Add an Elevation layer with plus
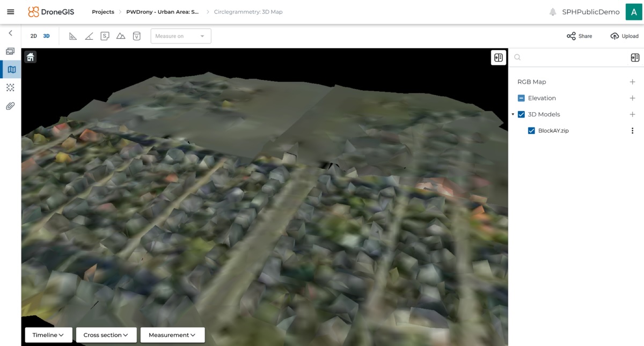Viewport: 644px width, 346px height. tap(632, 98)
